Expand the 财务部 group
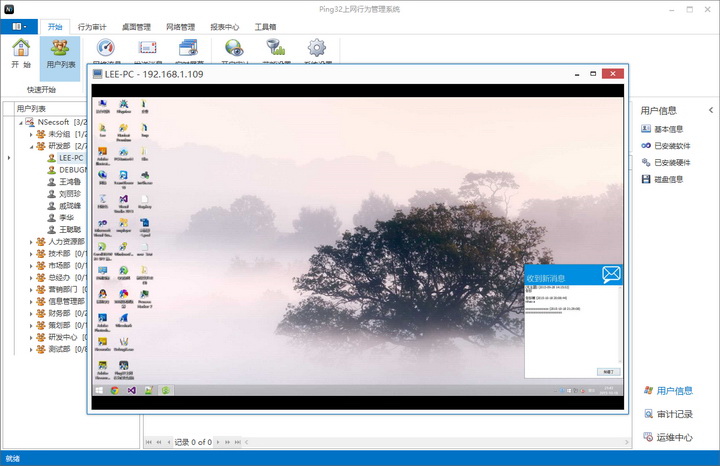Screen dimensions: 720x466 (31, 314)
